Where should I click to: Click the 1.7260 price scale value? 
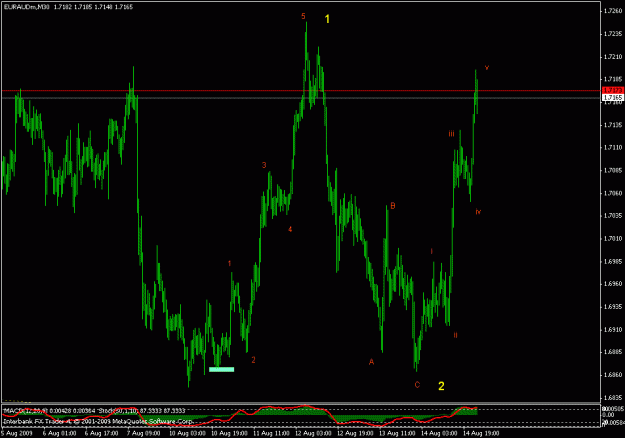coord(613,11)
